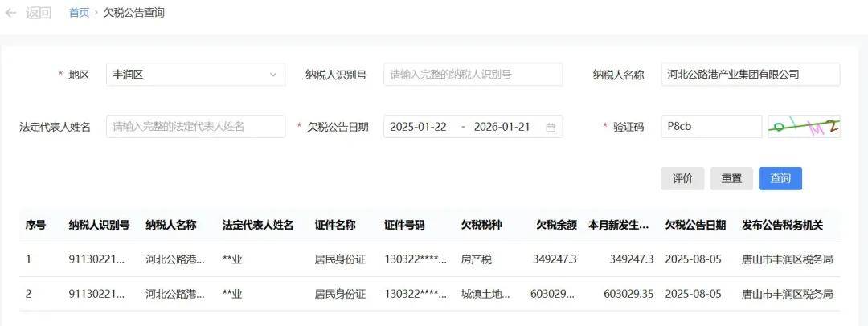
Task: Click the 纳税人名称 input field
Action: click(x=750, y=75)
